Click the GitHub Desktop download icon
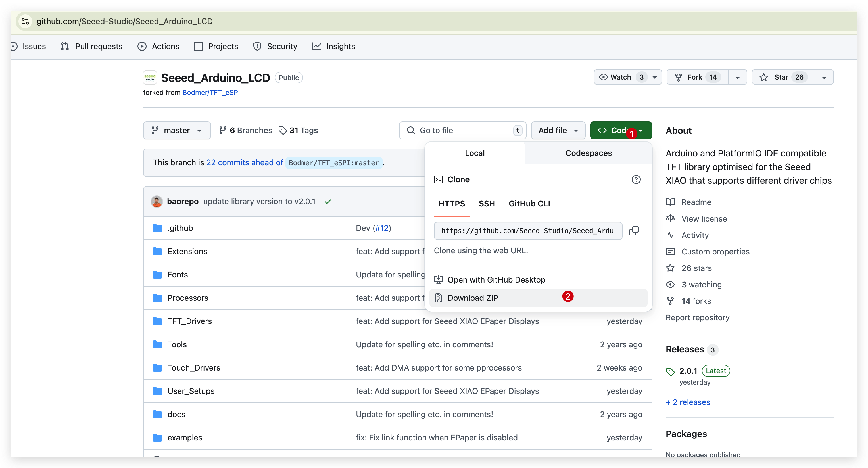 click(x=438, y=280)
